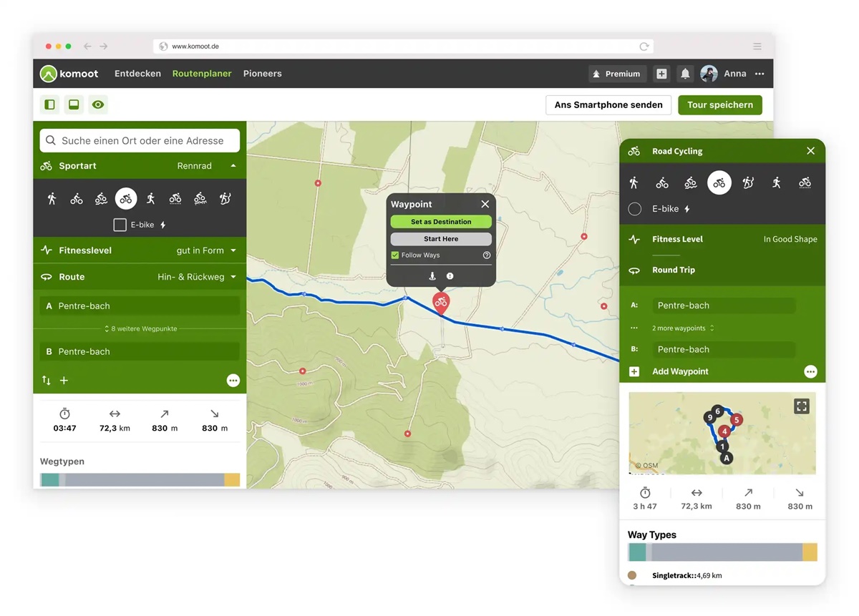Screen dimensions: 859x616
Task: Uncheck the Follow Ways checkbox
Action: 395,255
